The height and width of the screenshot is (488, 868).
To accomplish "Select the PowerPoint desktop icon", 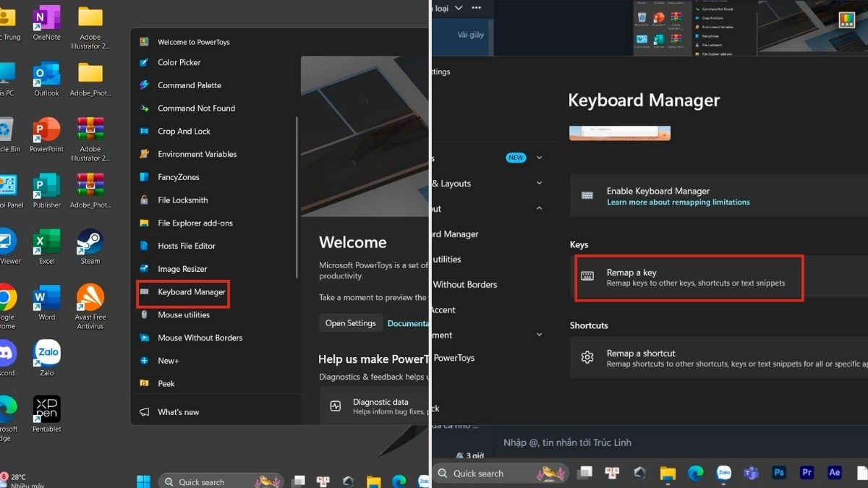I will [47, 134].
